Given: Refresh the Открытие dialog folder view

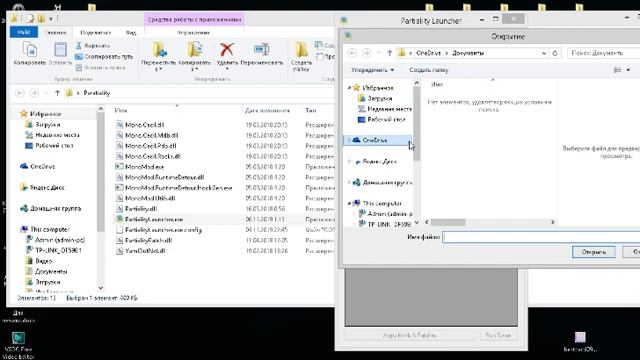Looking at the screenshot, I should point(555,53).
